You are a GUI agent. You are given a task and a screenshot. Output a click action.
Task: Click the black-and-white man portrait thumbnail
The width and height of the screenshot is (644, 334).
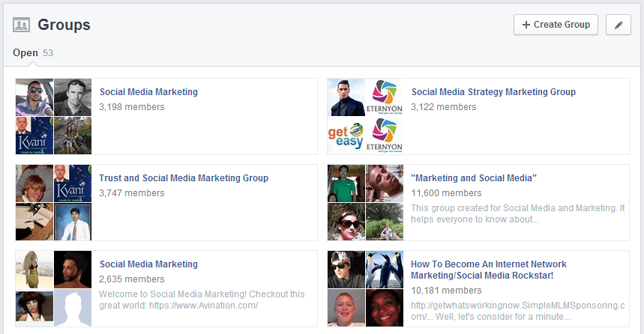73,97
